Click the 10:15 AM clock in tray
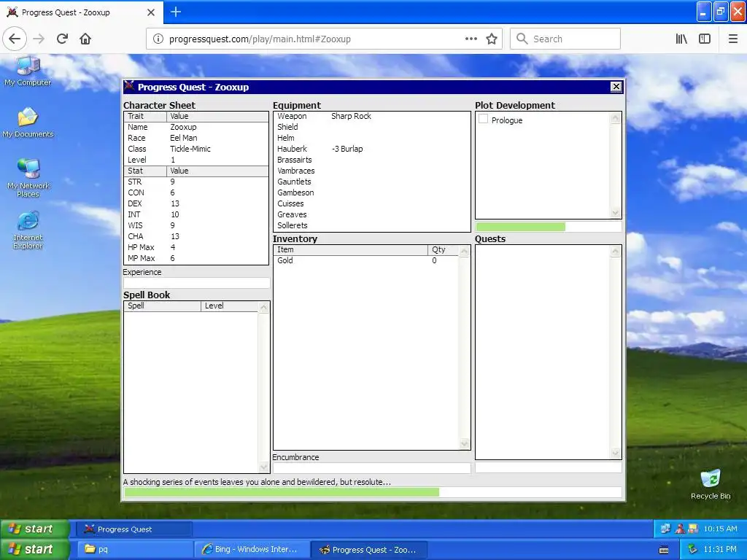Screen dimensions: 747x560 click(720, 529)
